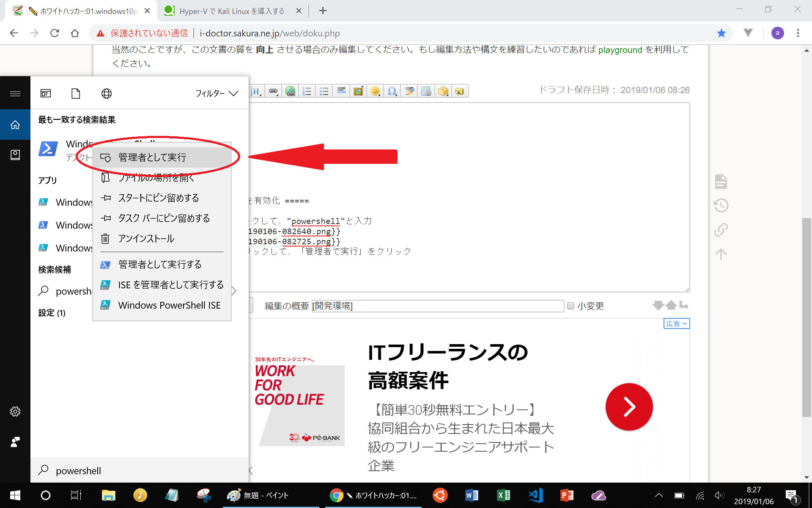This screenshot has height=508, width=812.
Task: Switch to the Hyper-V Kali Linux tab
Action: tap(232, 11)
